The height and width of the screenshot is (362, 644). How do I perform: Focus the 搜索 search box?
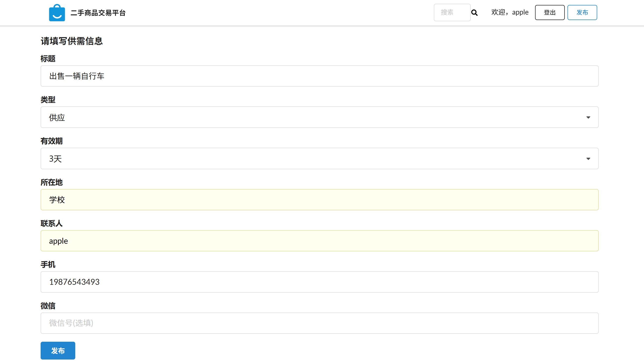click(452, 12)
